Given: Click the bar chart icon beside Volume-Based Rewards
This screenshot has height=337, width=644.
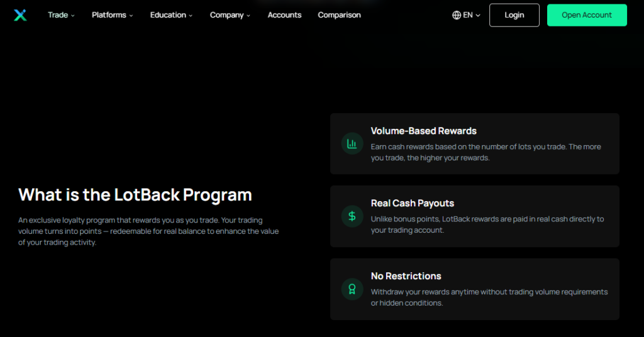Looking at the screenshot, I should click(352, 144).
